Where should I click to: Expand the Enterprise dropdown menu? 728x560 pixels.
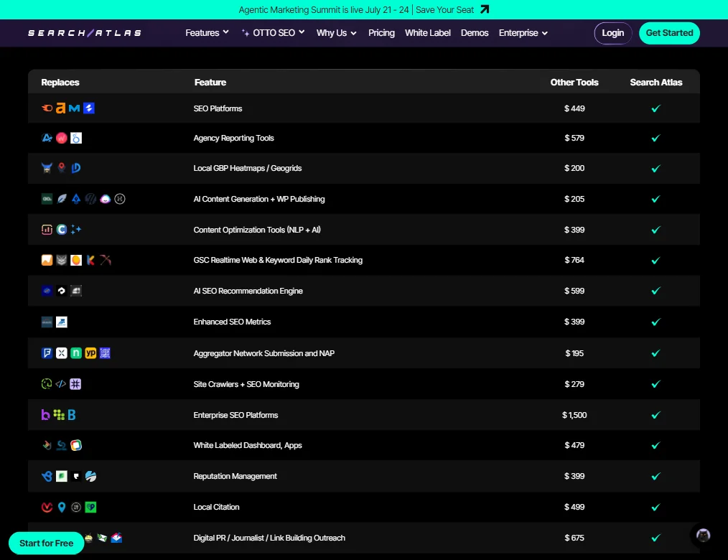(x=523, y=32)
